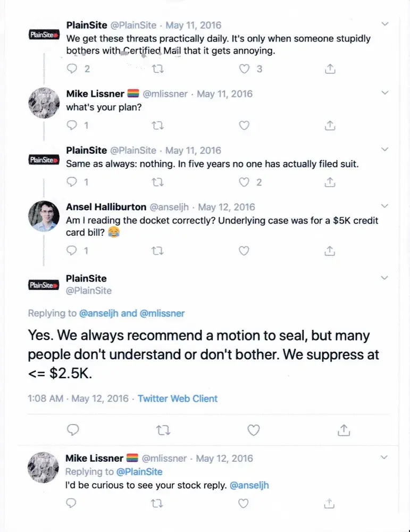
Task: Open options chevron on Mike Lissner's last reply
Action: coord(386,458)
